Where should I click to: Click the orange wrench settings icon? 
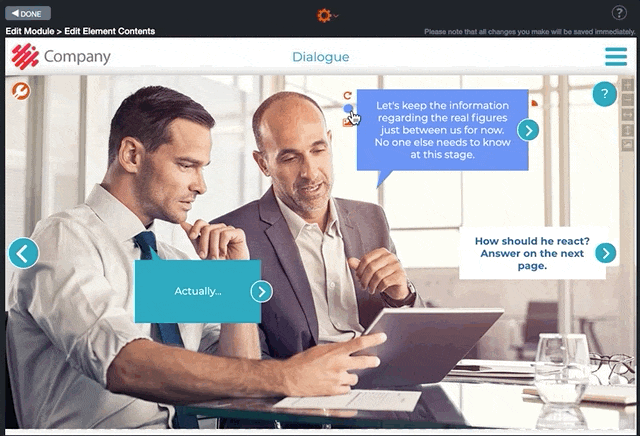pos(21,91)
